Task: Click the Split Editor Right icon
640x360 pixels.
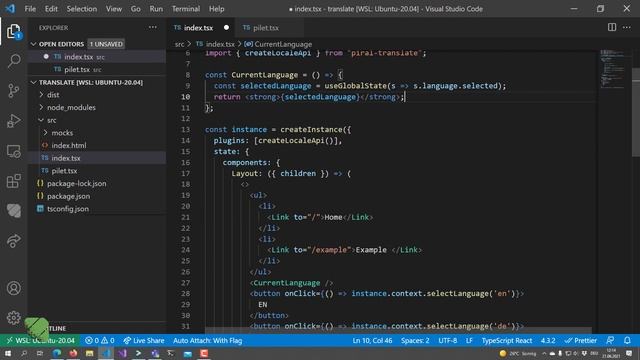Action: pos(611,27)
